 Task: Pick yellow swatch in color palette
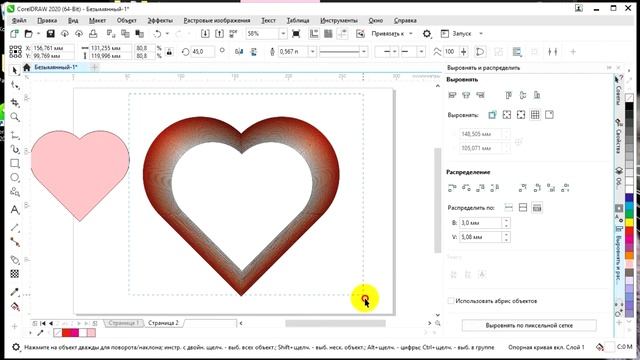pos(629,222)
